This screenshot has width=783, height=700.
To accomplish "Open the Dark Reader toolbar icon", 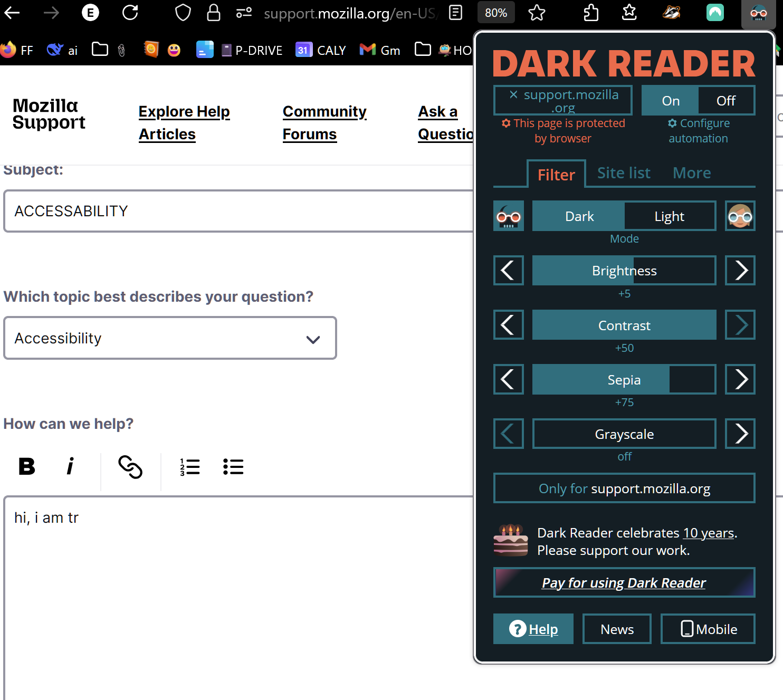I will (x=758, y=14).
